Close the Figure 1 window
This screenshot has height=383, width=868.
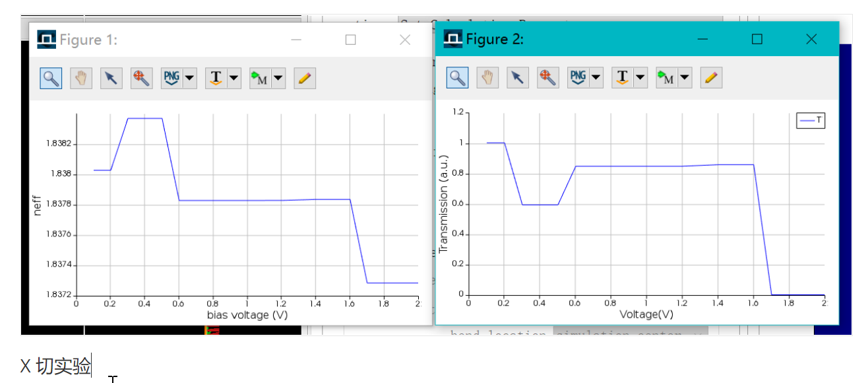tap(405, 40)
